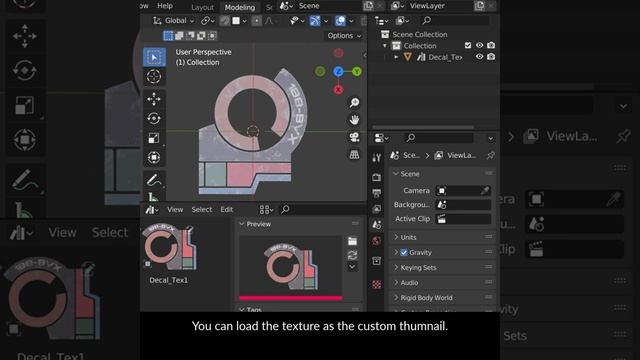Open the Texture properties tab
This screenshot has height=360, width=640.
click(x=376, y=284)
